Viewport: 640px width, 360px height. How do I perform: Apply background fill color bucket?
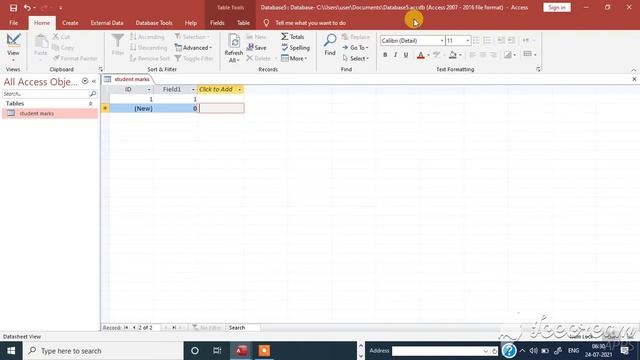pyautogui.click(x=453, y=55)
